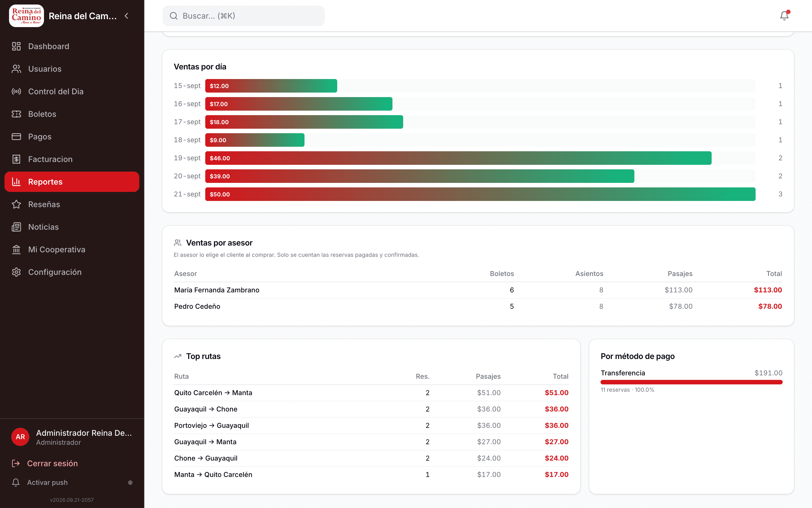The image size is (812, 508).
Task: Click the 17-sept $18.00 sales bar
Action: (304, 122)
